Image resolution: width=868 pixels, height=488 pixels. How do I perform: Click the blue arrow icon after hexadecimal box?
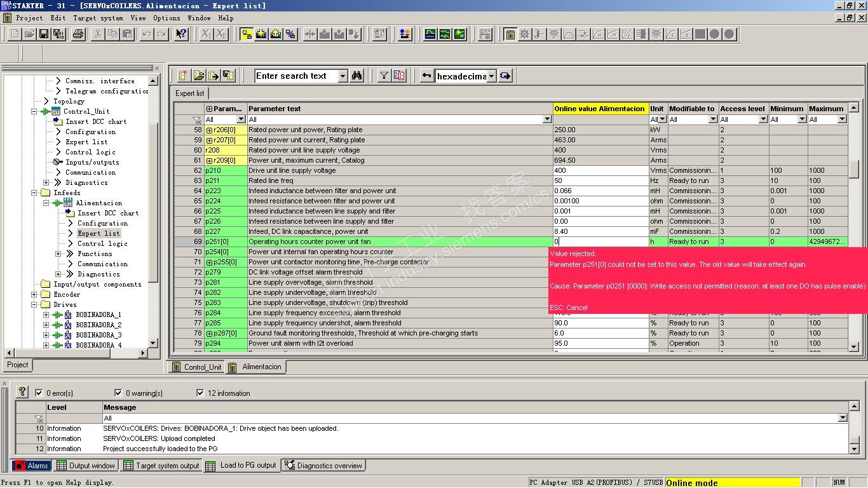[505, 76]
